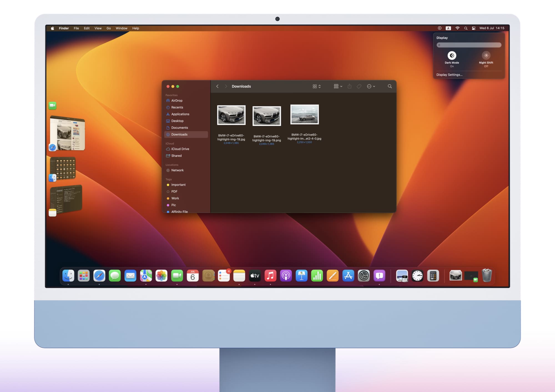The height and width of the screenshot is (392, 555).
Task: Click Display Settings… link
Action: (449, 75)
